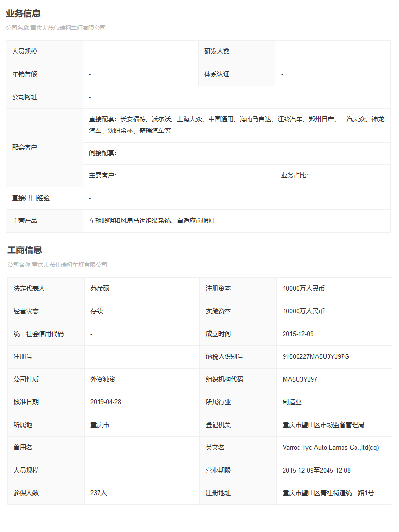The height and width of the screenshot is (532, 399).
Task: Click the 纳税人识别号 label
Action: click(x=225, y=356)
